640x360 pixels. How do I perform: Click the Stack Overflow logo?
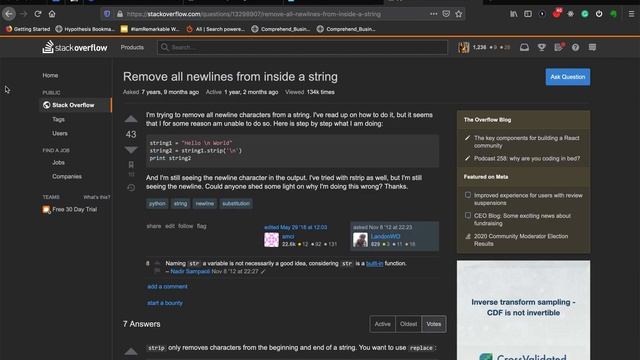(75, 47)
